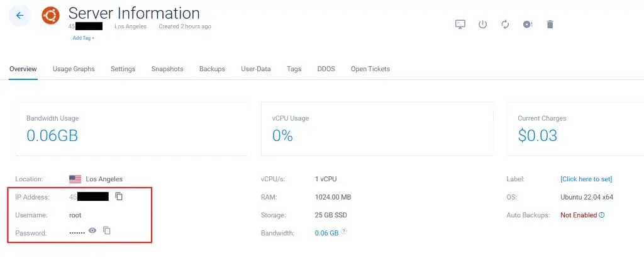Click the [Click here to set] label link
The width and height of the screenshot is (644, 260).
(586, 179)
